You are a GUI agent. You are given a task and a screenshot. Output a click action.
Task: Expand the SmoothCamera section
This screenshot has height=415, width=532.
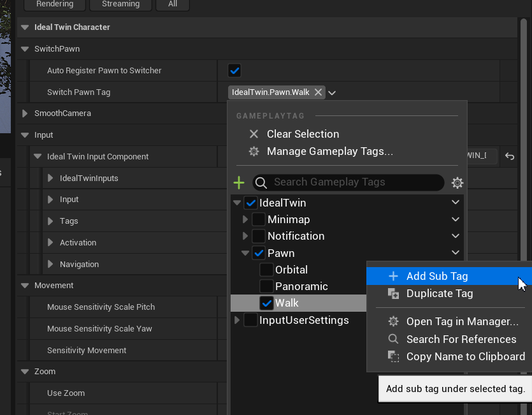(25, 113)
